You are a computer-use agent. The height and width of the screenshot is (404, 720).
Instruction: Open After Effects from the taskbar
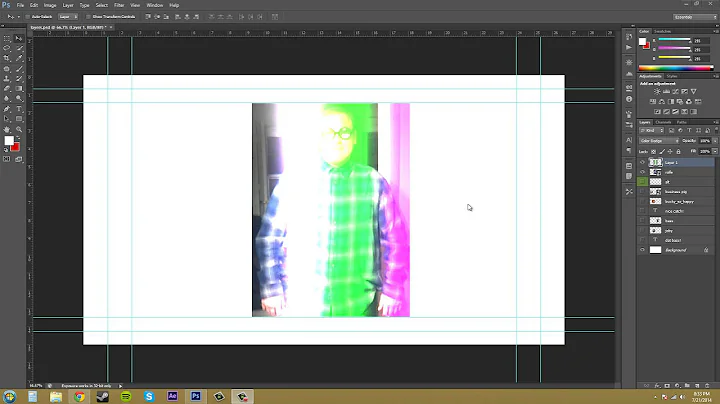pos(172,397)
